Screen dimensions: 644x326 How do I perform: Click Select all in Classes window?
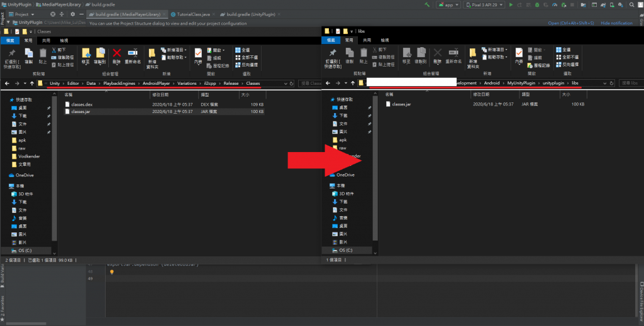tap(242, 50)
